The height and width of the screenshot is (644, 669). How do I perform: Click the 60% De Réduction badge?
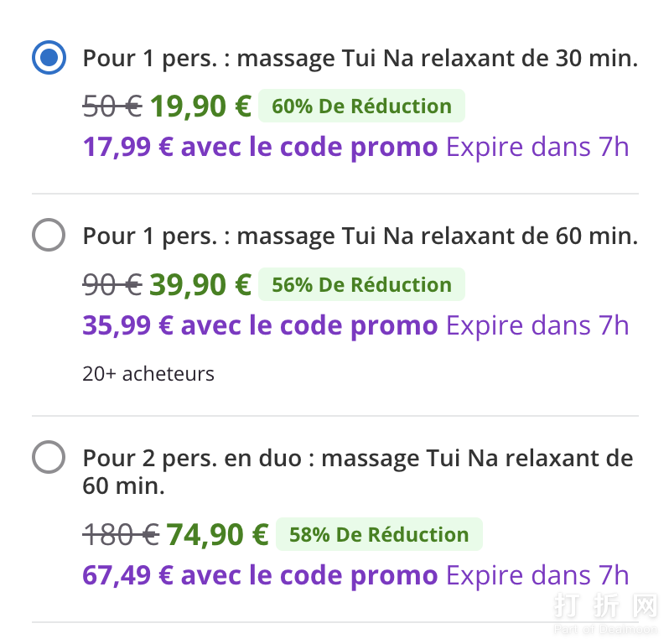[x=361, y=106]
